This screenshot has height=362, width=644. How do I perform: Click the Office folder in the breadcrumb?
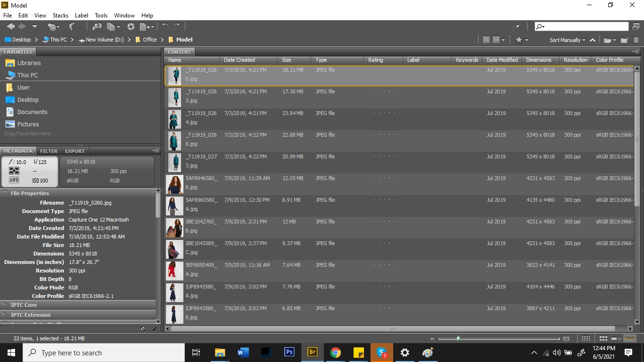[149, 40]
